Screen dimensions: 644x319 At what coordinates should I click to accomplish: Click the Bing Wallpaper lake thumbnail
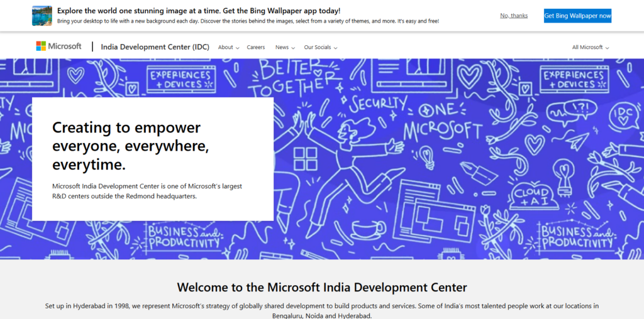point(42,16)
